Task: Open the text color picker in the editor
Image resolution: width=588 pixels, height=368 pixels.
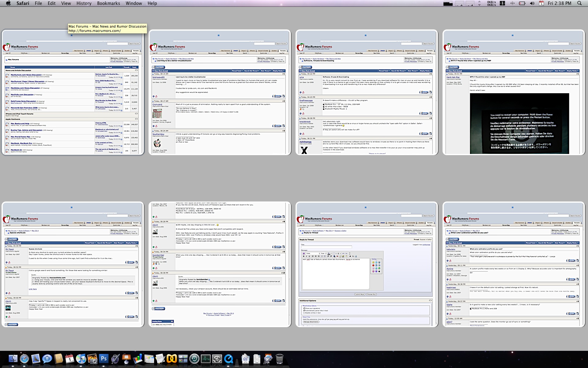Action: [x=329, y=254]
